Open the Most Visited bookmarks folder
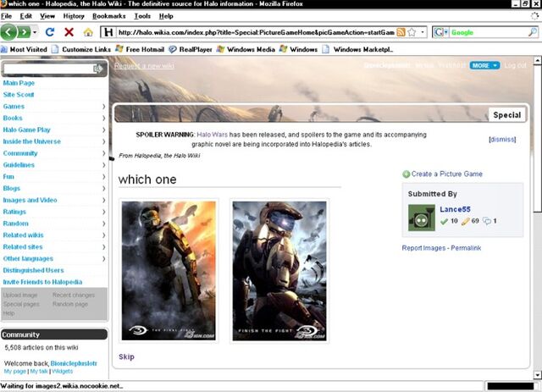This screenshot has height=392, width=542. coord(24,49)
